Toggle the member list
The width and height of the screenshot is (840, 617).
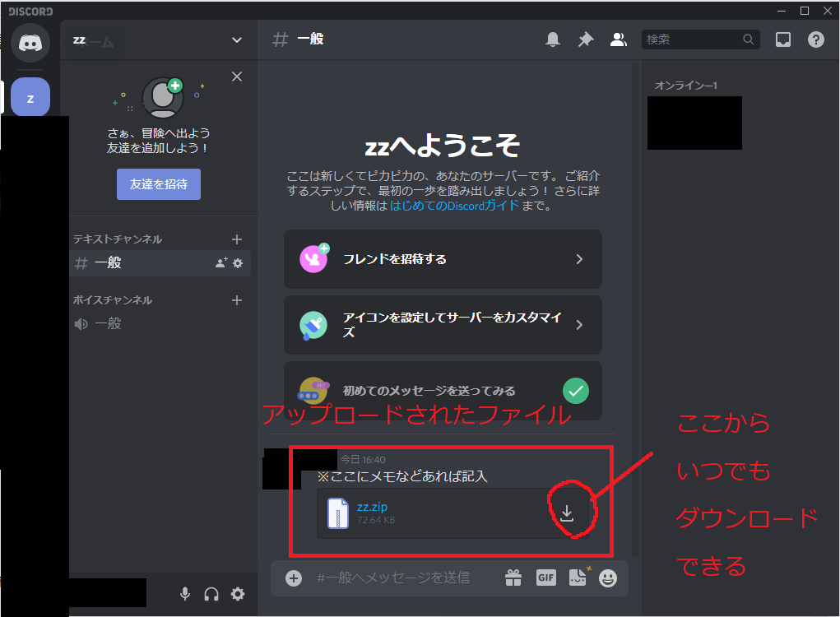pyautogui.click(x=618, y=39)
